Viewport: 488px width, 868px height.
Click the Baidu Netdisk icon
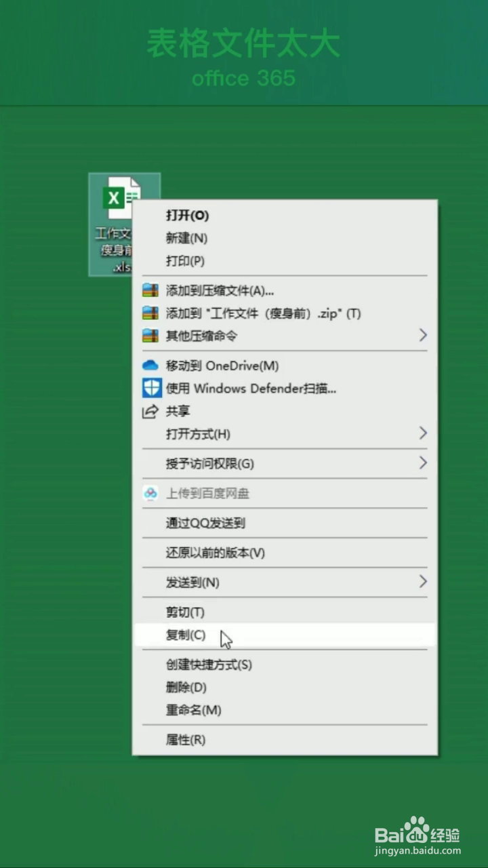click(x=150, y=493)
